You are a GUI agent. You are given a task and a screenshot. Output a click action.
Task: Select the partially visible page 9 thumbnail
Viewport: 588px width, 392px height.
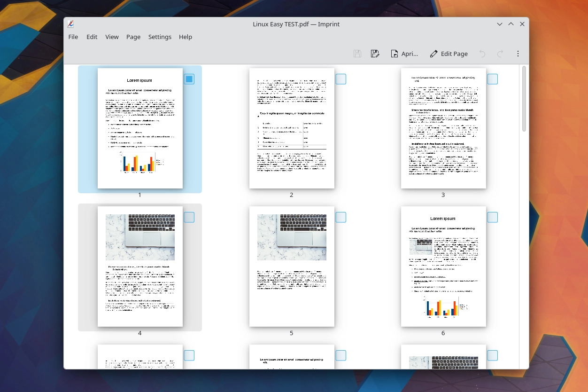point(443,357)
